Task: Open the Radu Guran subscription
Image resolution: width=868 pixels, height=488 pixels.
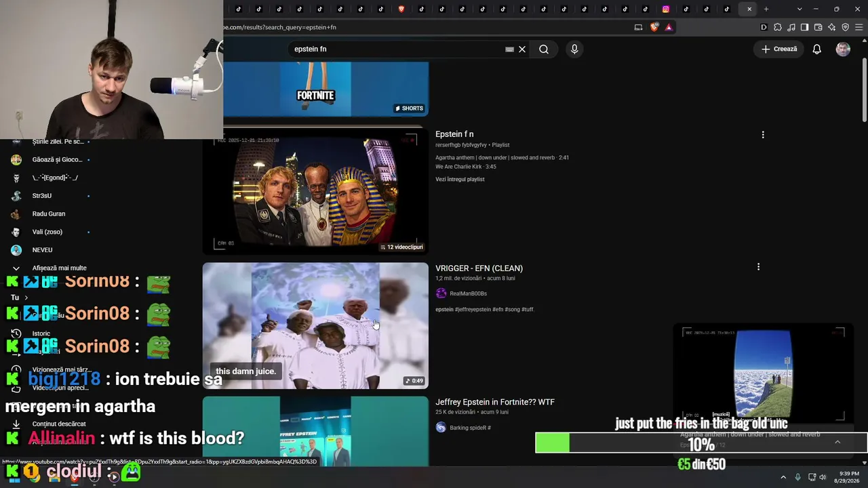Action: coord(49,213)
